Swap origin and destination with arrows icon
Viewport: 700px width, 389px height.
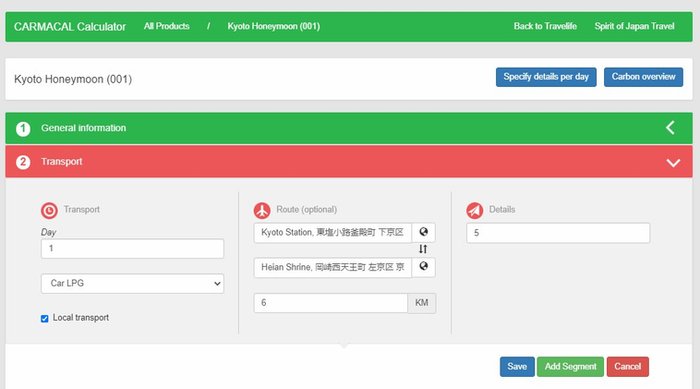pyautogui.click(x=423, y=249)
